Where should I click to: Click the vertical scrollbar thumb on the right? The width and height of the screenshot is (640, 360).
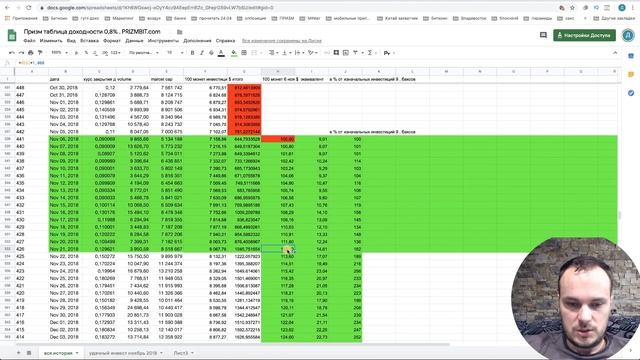[620, 215]
